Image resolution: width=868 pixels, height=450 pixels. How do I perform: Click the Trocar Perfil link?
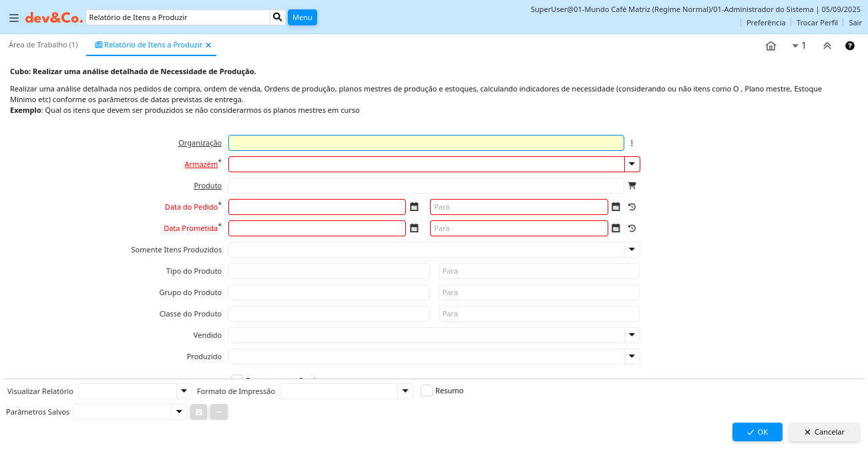(x=817, y=23)
